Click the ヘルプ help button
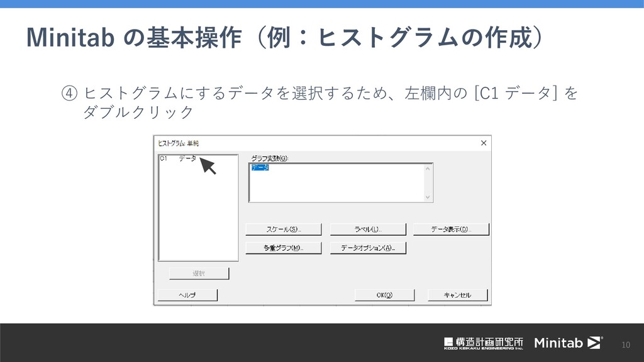Image resolution: width=644 pixels, height=362 pixels. click(x=187, y=295)
